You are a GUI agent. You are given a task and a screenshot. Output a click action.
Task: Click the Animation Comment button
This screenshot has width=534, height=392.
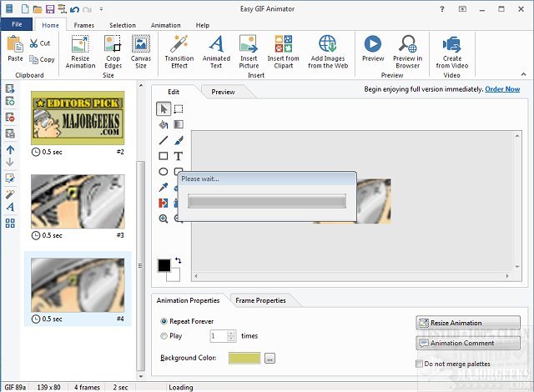(x=467, y=342)
